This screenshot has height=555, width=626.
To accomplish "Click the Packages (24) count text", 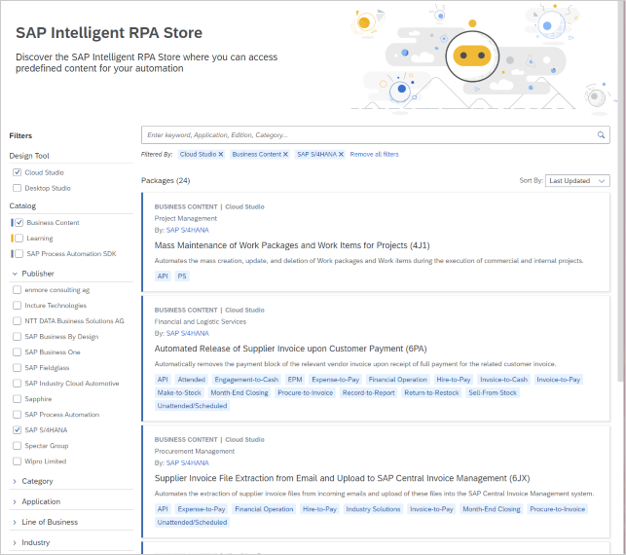I will click(x=165, y=181).
